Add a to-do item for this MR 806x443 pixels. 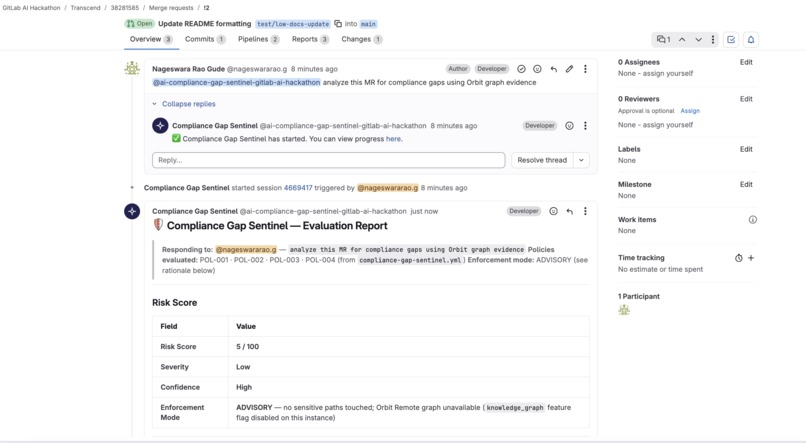point(731,40)
